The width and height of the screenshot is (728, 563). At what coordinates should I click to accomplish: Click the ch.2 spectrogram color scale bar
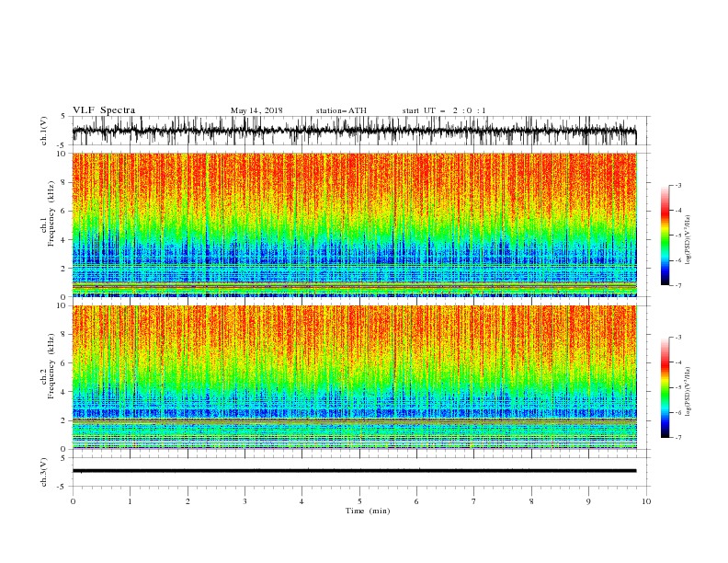click(665, 387)
